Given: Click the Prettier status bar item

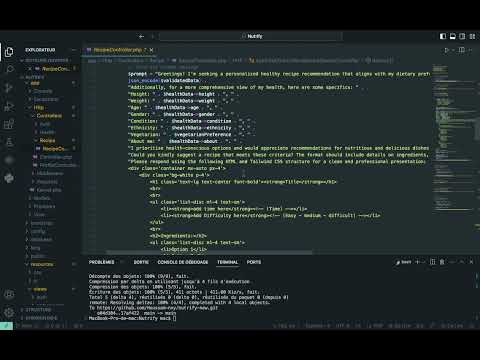Looking at the screenshot, I should (x=452, y=326).
